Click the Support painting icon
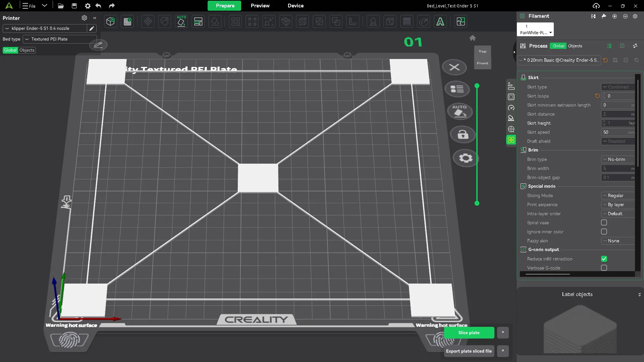The width and height of the screenshot is (644, 362). pos(373,22)
